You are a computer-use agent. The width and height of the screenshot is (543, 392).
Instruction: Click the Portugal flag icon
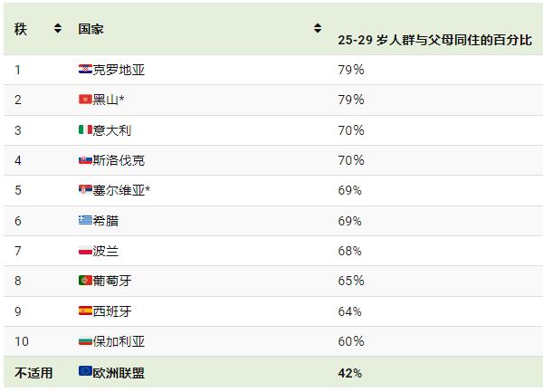tap(85, 280)
